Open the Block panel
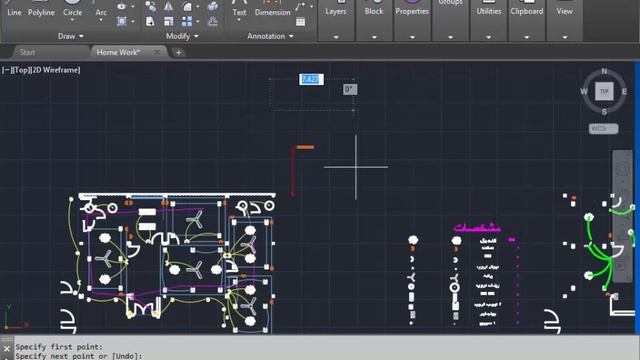The image size is (640, 360). coord(374,19)
